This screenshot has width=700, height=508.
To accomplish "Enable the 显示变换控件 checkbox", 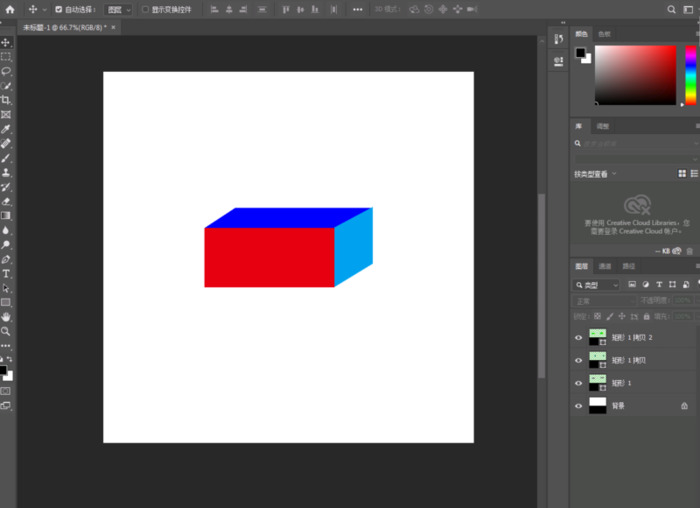I will [x=144, y=9].
